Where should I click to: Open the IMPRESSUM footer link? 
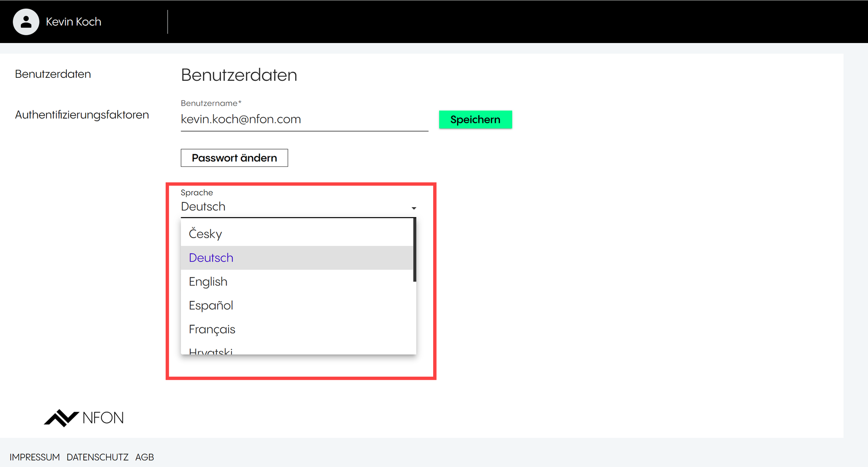35,457
